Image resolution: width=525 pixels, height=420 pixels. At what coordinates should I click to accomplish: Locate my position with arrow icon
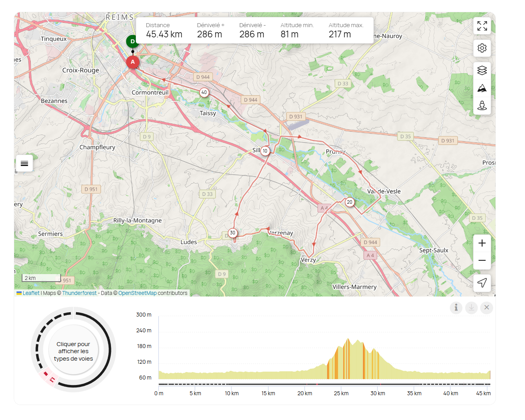pos(482,283)
